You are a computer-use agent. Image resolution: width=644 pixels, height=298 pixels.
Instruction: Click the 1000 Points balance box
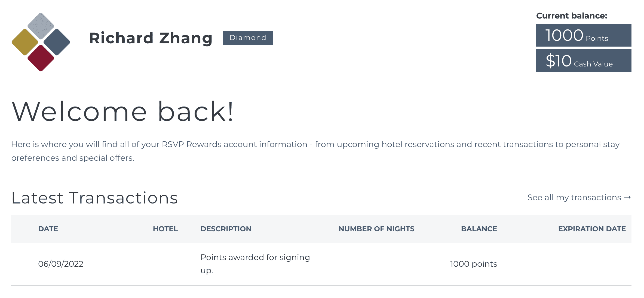coord(583,35)
